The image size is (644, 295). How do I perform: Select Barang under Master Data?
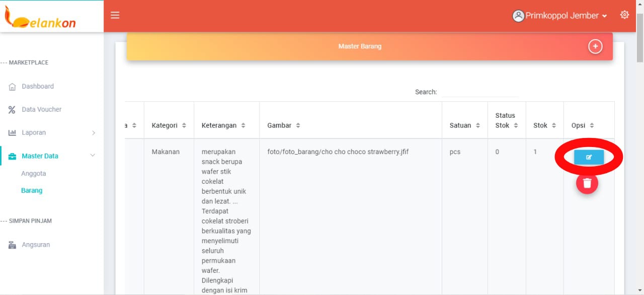point(32,191)
